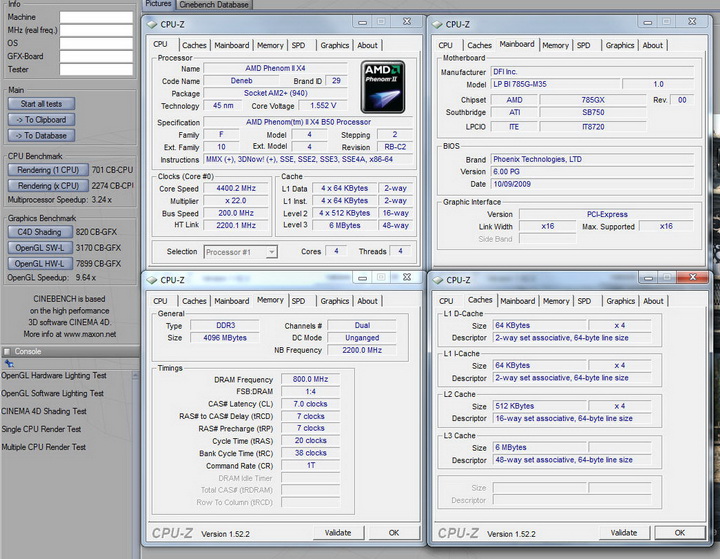Run OpenGL SW-L benchmark

pos(39,248)
